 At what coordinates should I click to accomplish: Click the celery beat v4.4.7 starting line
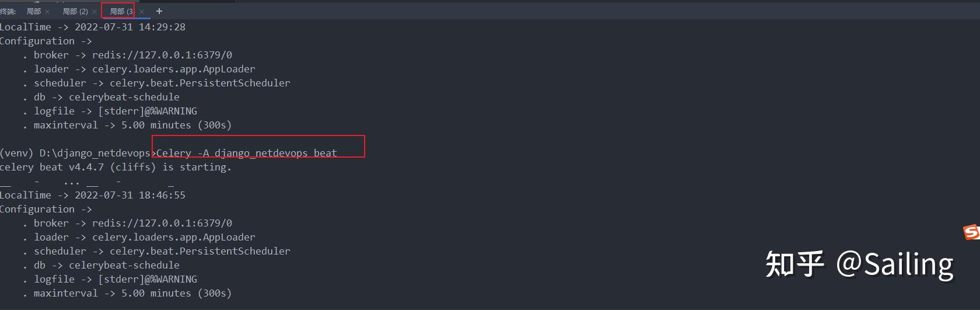[x=116, y=167]
